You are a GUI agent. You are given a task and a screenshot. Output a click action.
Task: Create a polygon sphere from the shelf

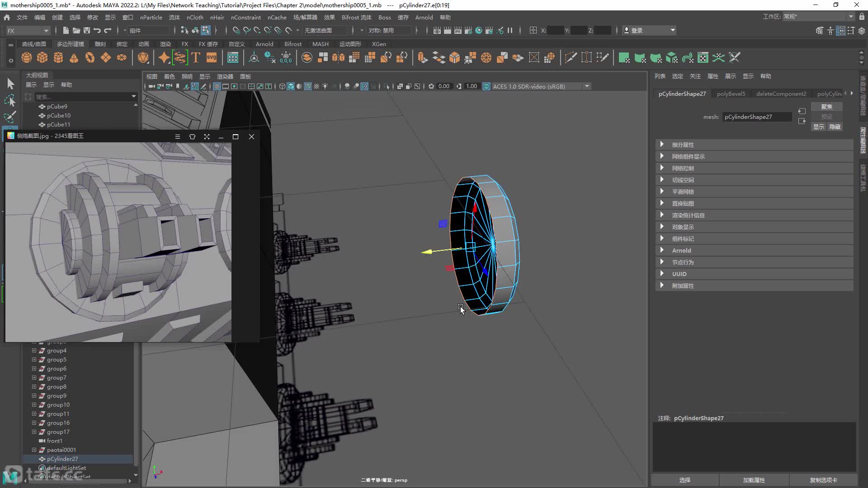click(27, 58)
